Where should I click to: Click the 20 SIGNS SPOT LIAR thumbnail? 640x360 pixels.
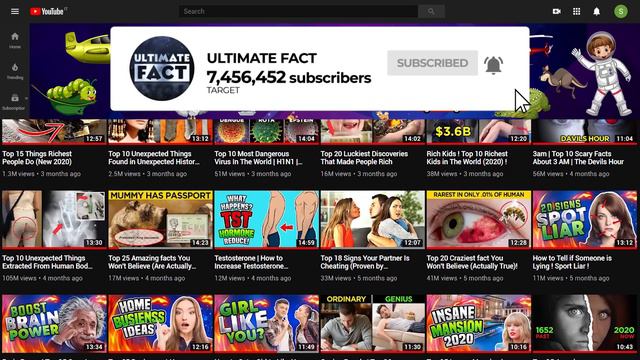click(x=584, y=219)
